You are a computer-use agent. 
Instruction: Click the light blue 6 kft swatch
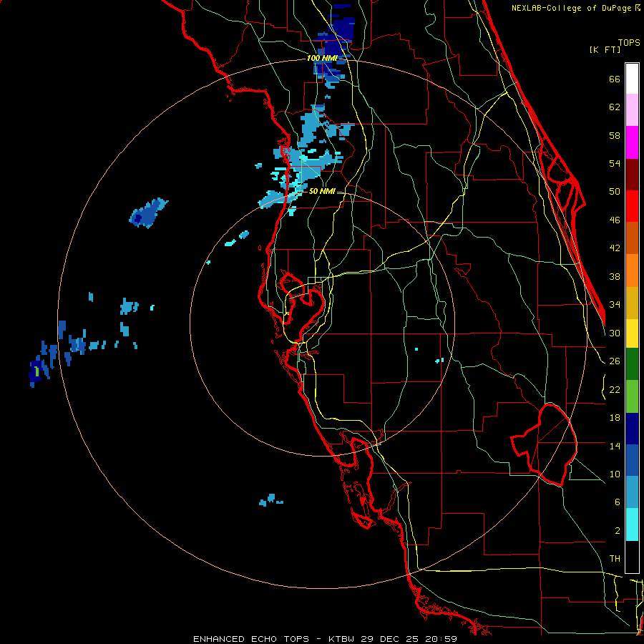(632, 493)
